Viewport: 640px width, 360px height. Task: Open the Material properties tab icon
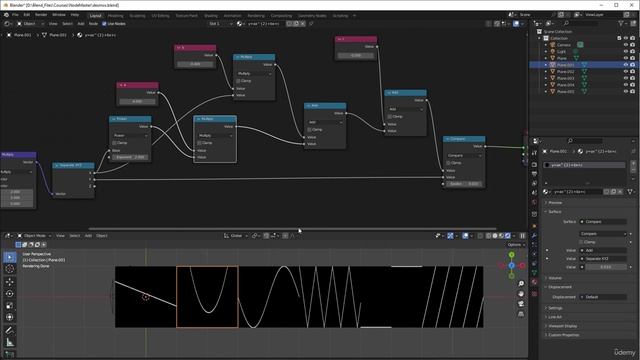tap(534, 282)
